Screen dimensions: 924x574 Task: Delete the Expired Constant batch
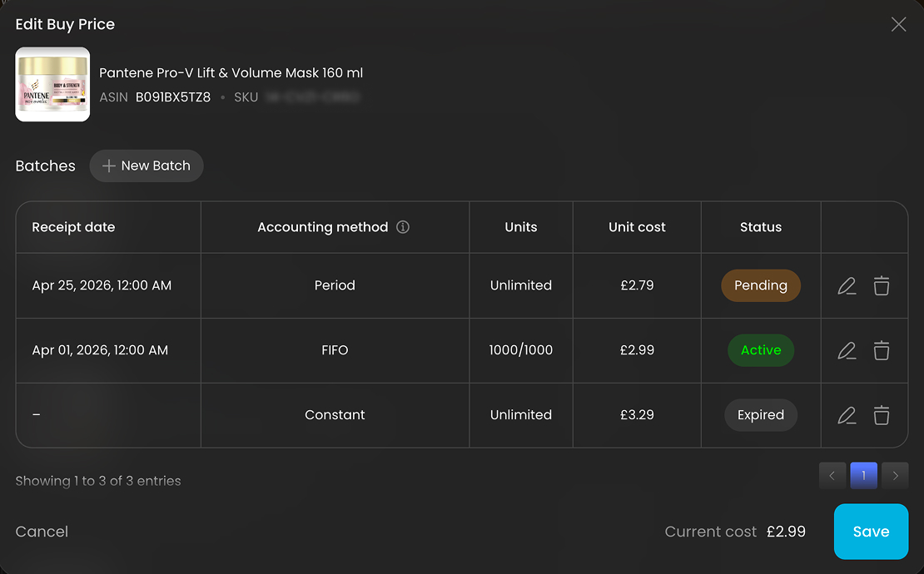(x=882, y=416)
